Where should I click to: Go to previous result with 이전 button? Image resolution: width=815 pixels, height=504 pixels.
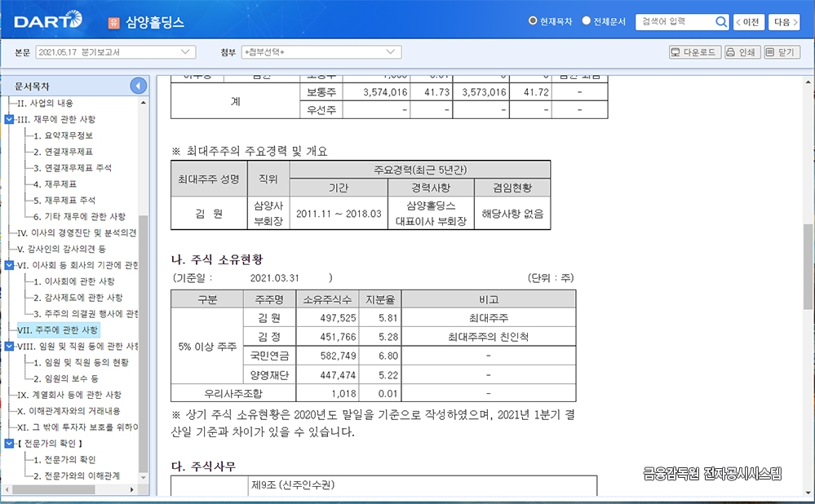748,22
